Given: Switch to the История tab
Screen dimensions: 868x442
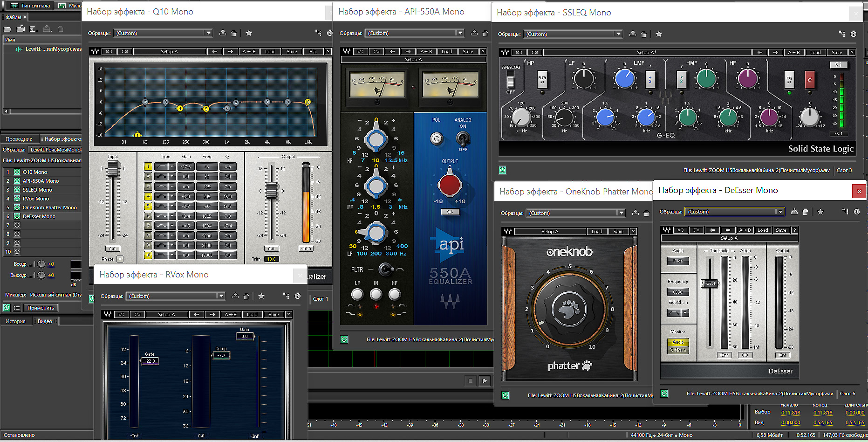Looking at the screenshot, I should (15, 321).
